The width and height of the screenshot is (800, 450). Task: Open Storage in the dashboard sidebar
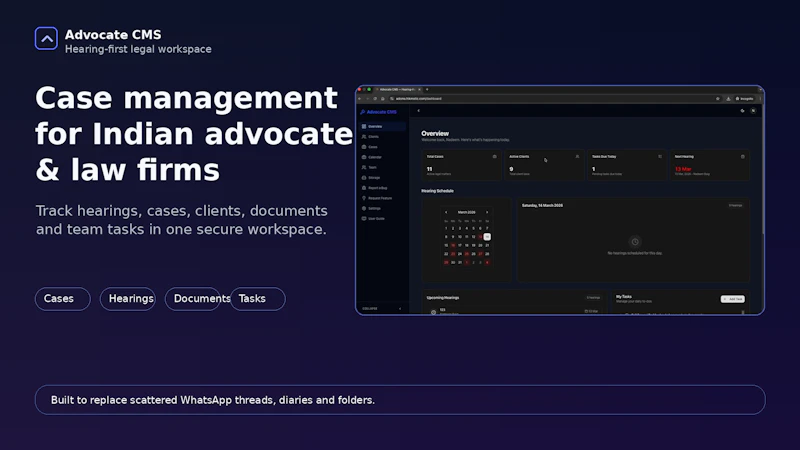click(383, 178)
